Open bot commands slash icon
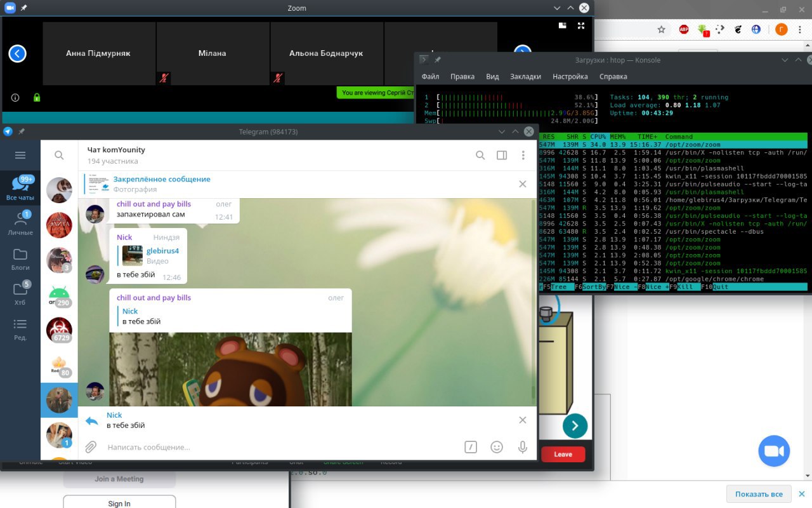This screenshot has width=812, height=508. 470,447
